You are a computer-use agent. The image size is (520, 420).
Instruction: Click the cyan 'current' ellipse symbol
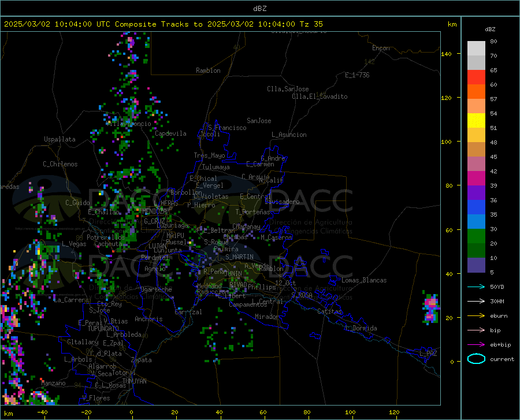point(476,359)
